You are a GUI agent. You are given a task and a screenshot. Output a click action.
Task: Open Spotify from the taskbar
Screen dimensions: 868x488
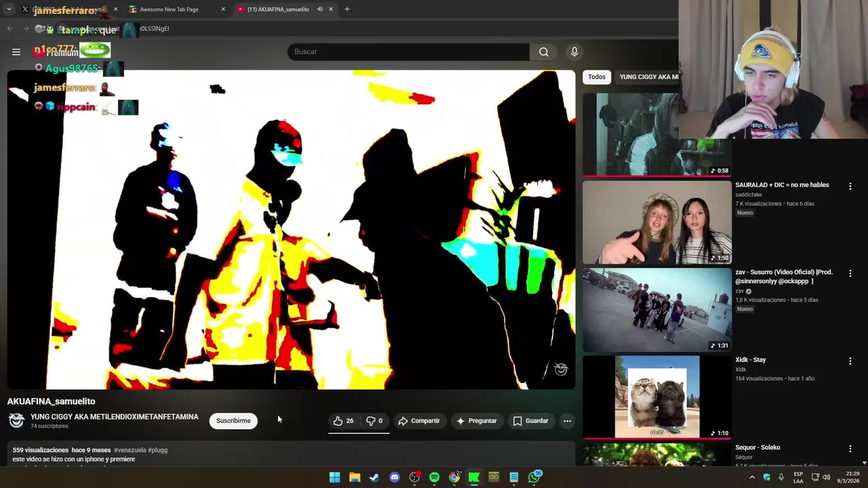coord(434,477)
